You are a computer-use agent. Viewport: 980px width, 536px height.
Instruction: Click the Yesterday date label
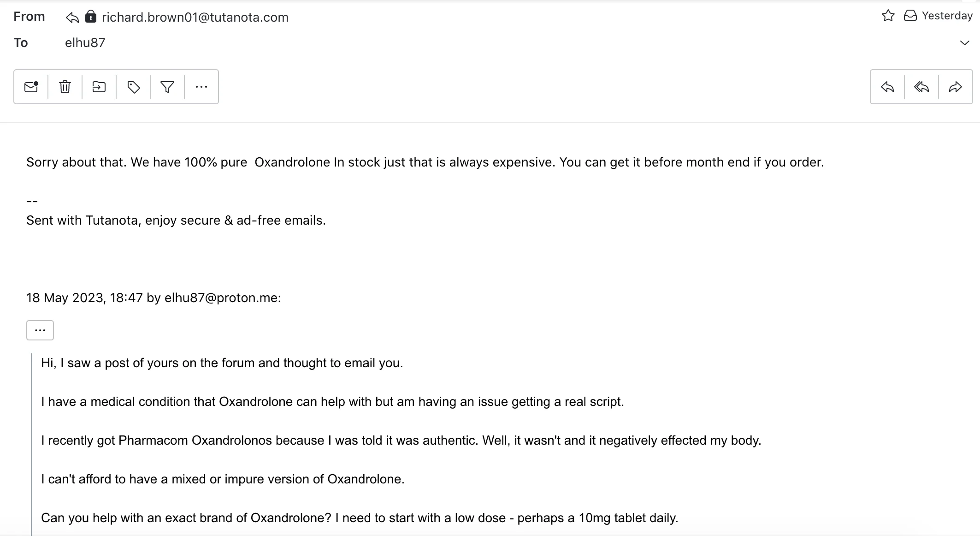tap(947, 16)
